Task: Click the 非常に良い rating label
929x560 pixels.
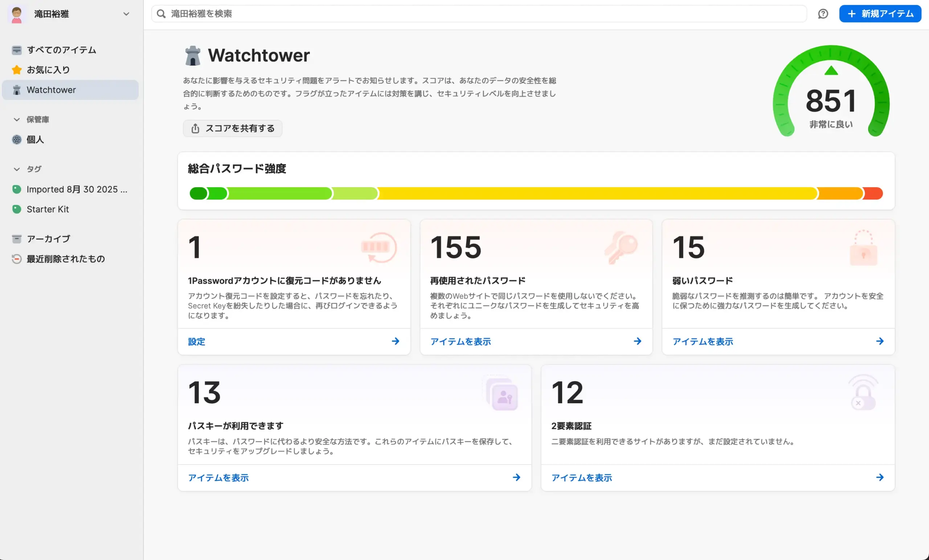Action: [x=831, y=124]
